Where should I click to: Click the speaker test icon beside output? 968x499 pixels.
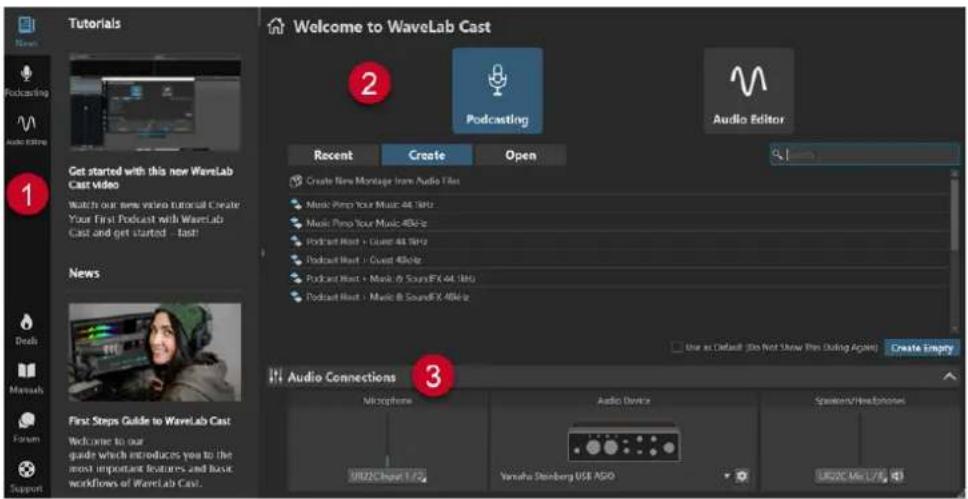pos(897,476)
